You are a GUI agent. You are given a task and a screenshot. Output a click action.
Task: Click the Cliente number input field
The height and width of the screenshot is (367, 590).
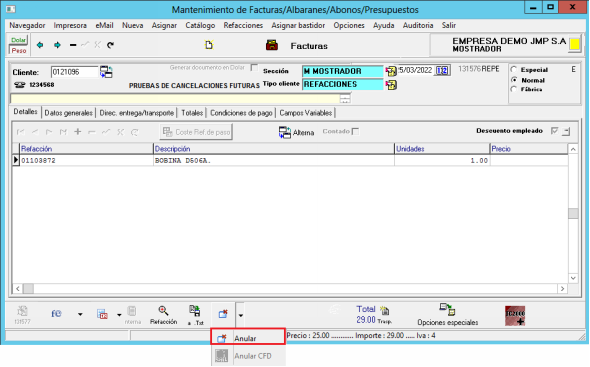click(x=74, y=72)
